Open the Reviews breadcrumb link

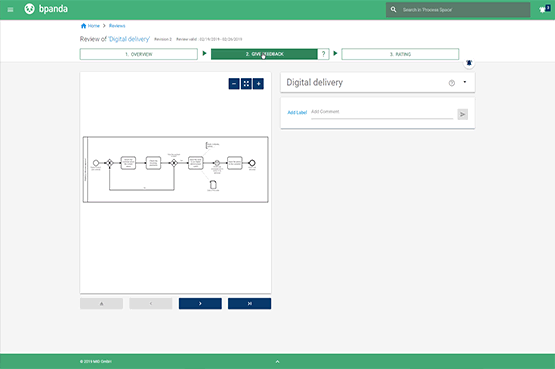click(x=117, y=26)
